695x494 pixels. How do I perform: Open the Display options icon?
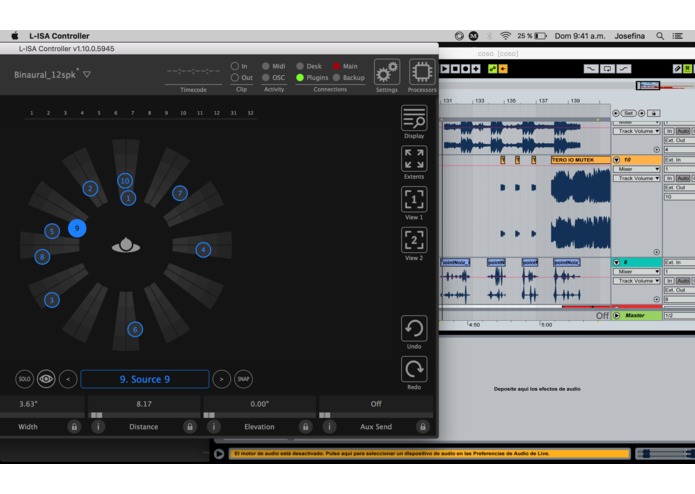coord(414,118)
